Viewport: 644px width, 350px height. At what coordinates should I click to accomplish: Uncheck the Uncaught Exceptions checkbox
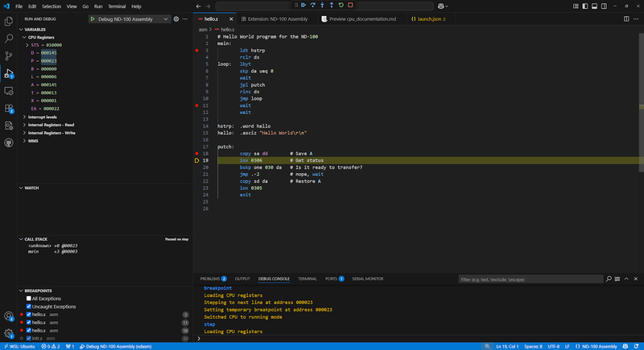coord(30,307)
